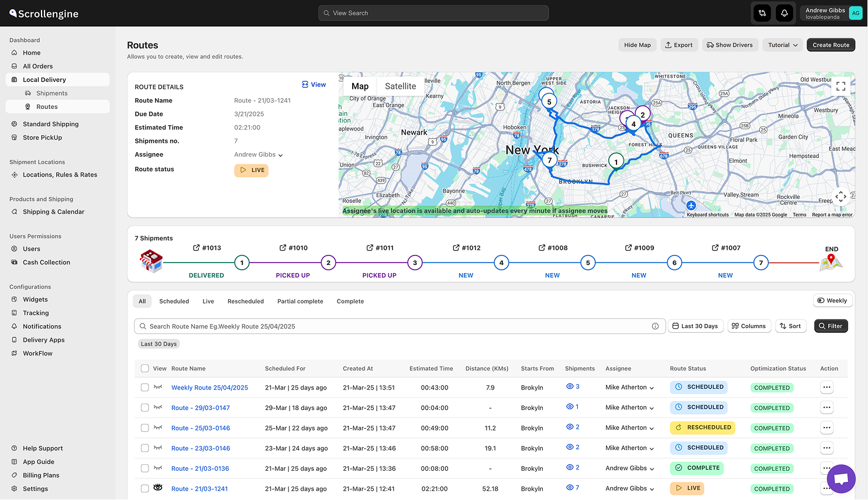The height and width of the screenshot is (500, 868).
Task: Expand the Tutorial dropdown
Action: tap(783, 45)
